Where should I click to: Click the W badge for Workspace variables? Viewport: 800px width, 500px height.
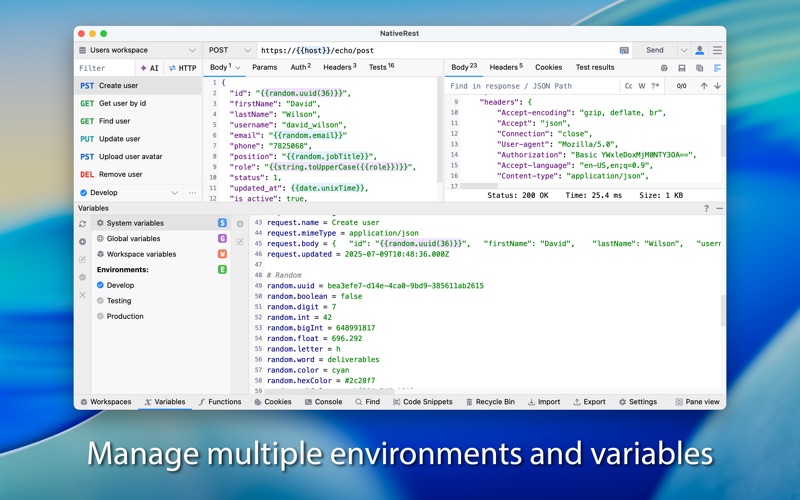click(222, 254)
